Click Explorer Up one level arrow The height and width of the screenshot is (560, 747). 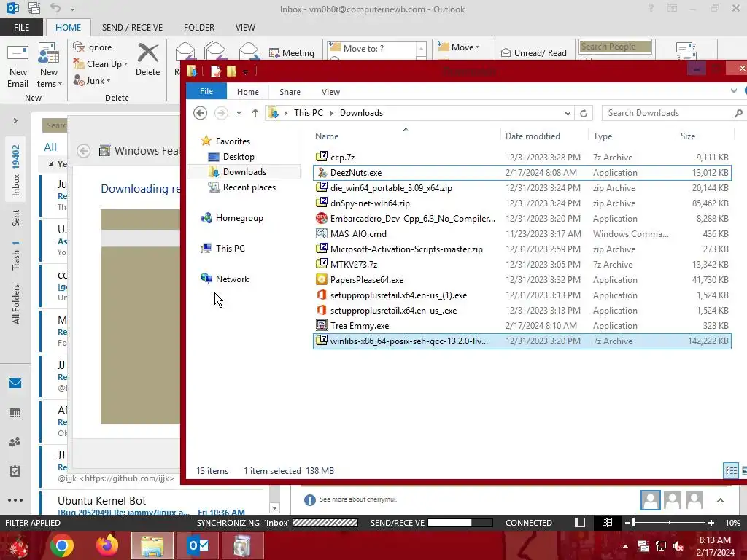tap(255, 113)
